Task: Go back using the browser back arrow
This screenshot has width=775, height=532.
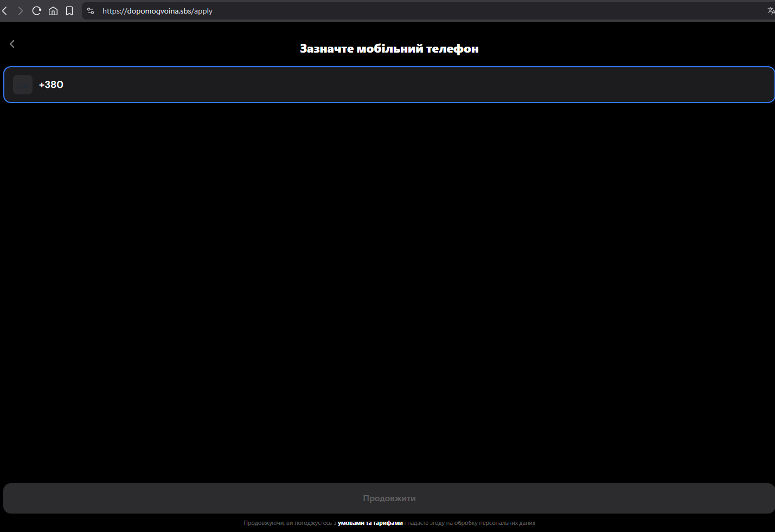Action: point(5,11)
